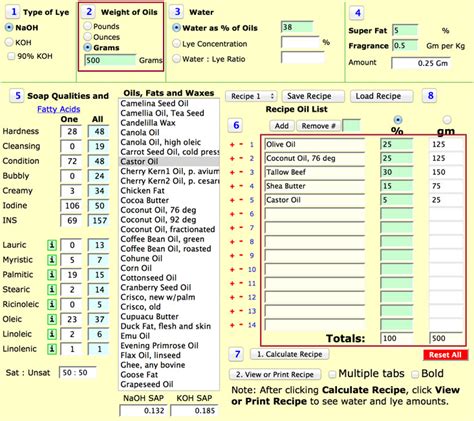Image resolution: width=474 pixels, height=421 pixels.
Task: Click the red minus for row 14
Action: [x=241, y=325]
